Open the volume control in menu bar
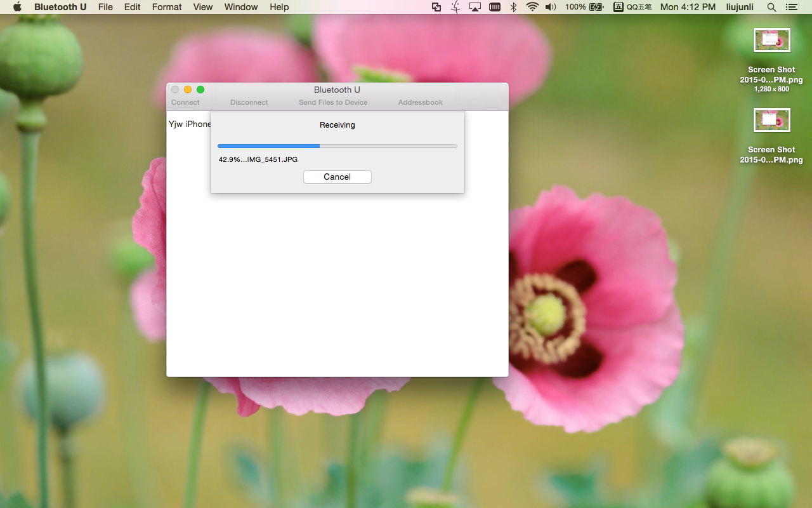This screenshot has height=508, width=812. coord(551,7)
